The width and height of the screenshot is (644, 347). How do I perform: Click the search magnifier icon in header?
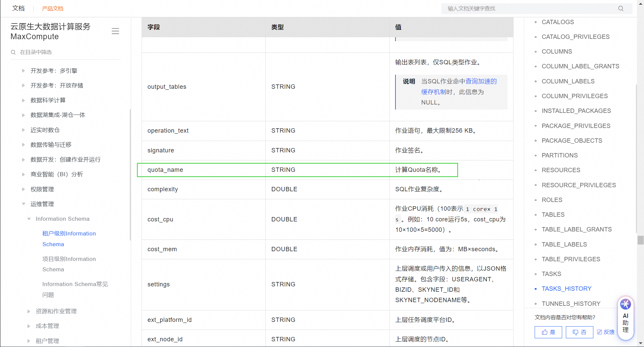(621, 8)
